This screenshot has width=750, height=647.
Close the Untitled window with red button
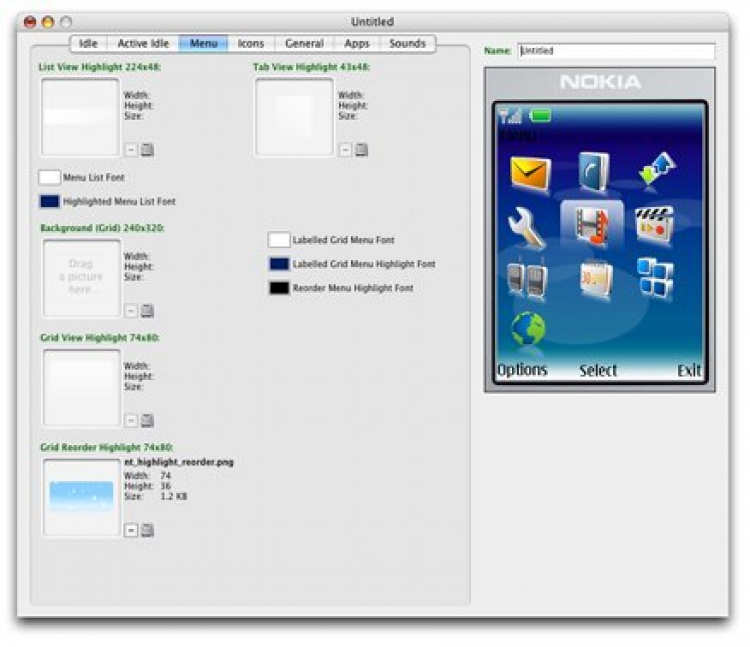[x=30, y=22]
